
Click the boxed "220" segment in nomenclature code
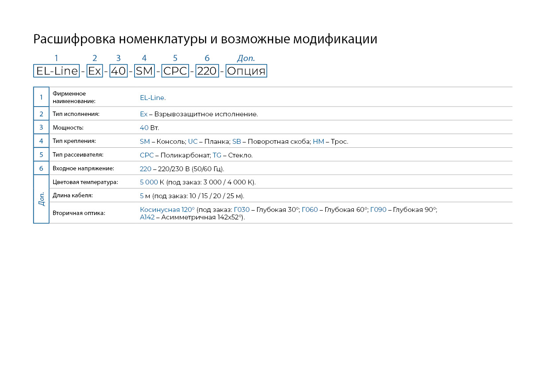click(x=207, y=71)
